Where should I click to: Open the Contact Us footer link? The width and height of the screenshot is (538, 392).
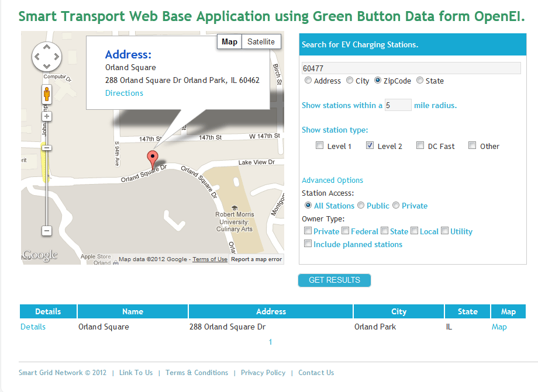click(316, 373)
